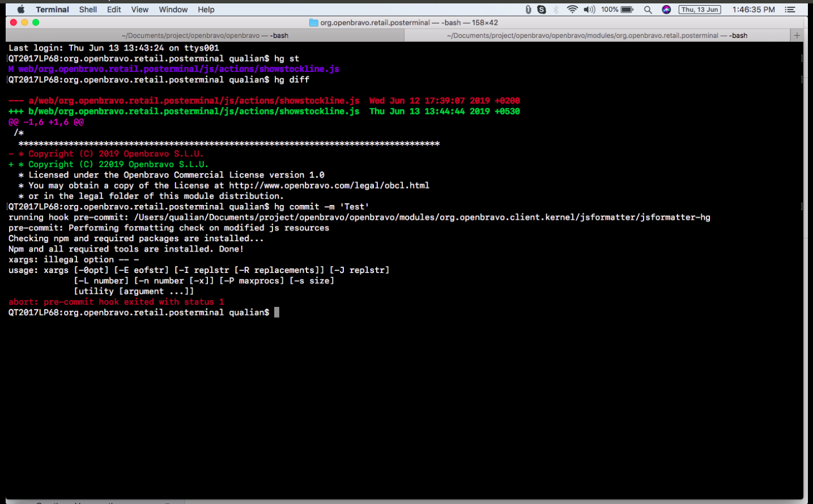Image resolution: width=813 pixels, height=504 pixels.
Task: Open the View menu
Action: coord(139,10)
